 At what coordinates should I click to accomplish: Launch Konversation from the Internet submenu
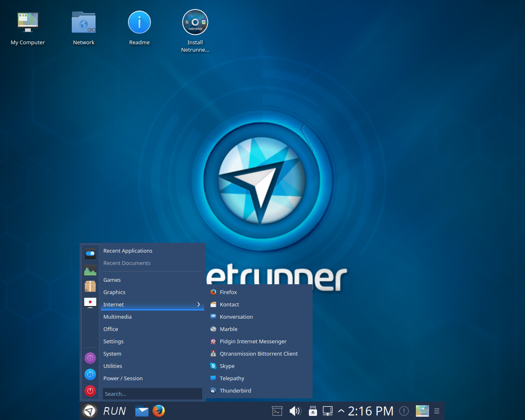coord(259,317)
